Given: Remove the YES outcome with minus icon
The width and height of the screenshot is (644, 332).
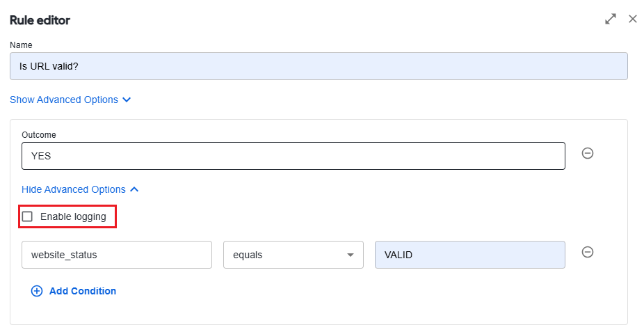Looking at the screenshot, I should (x=588, y=153).
